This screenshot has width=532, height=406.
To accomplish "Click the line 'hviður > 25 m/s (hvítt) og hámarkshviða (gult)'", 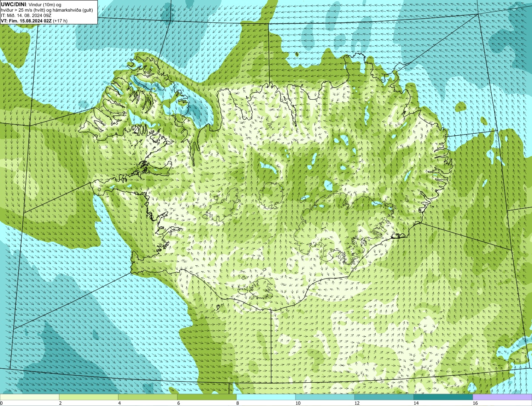I will tap(47, 10).
